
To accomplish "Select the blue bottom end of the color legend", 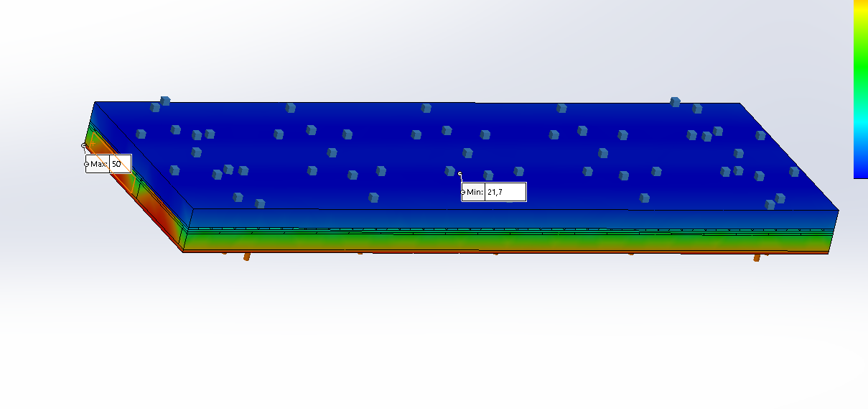I will click(x=860, y=171).
